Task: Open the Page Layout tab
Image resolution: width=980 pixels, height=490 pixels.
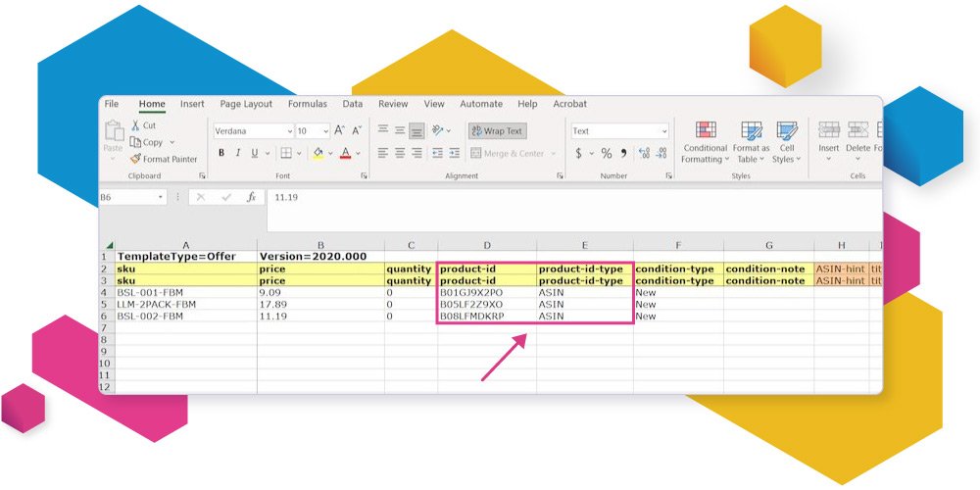Action: tap(246, 104)
